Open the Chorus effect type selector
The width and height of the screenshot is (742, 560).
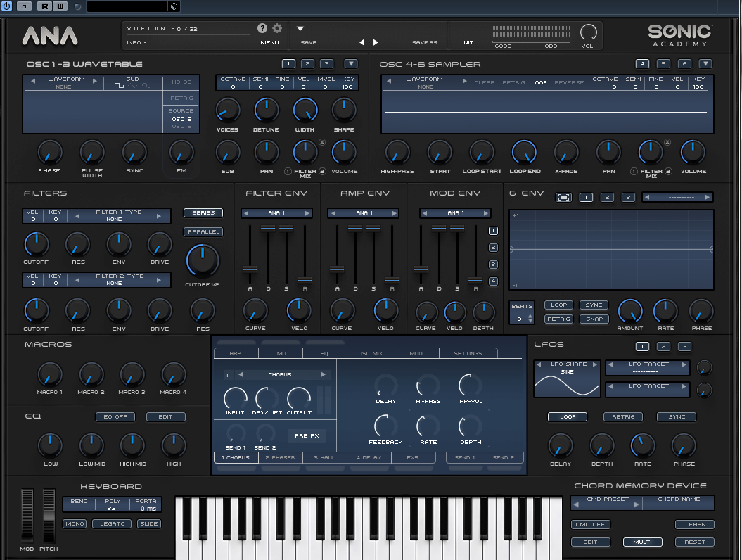[x=281, y=374]
